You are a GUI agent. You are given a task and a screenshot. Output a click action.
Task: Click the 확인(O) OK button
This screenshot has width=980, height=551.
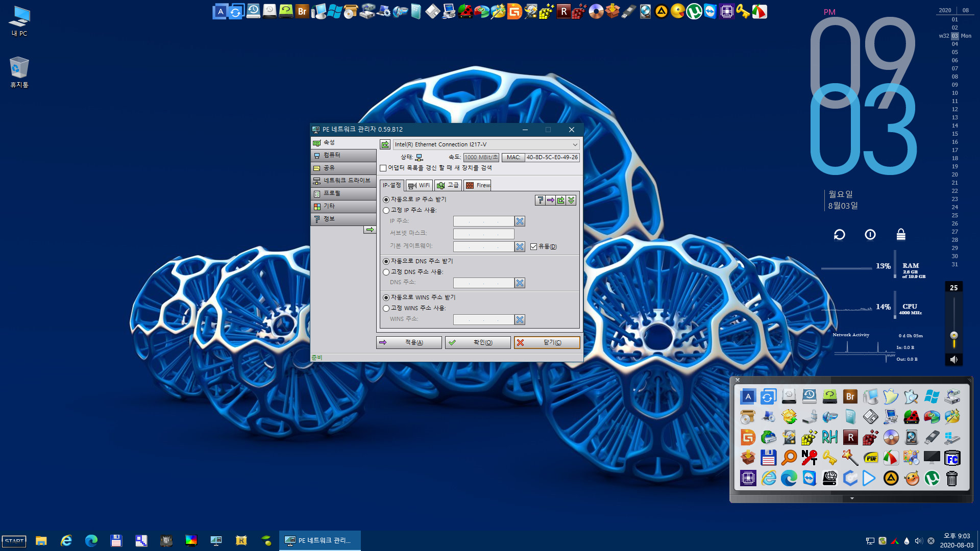pos(478,343)
